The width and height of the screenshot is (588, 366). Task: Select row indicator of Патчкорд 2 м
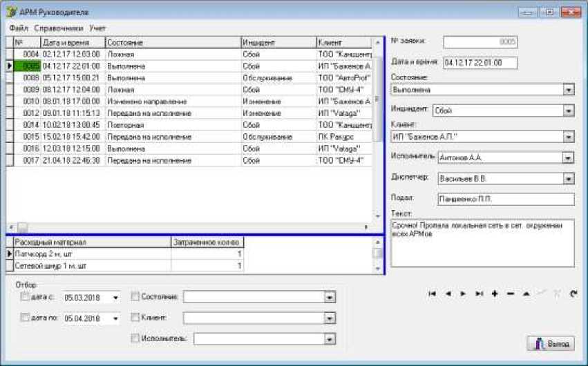10,254
